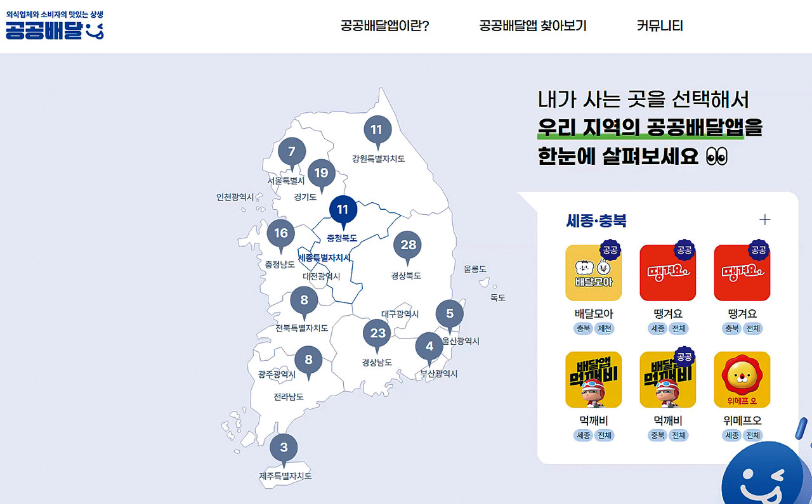This screenshot has height=504, width=812.
Task: Click the 공공배달 logo in the header
Action: [55, 26]
